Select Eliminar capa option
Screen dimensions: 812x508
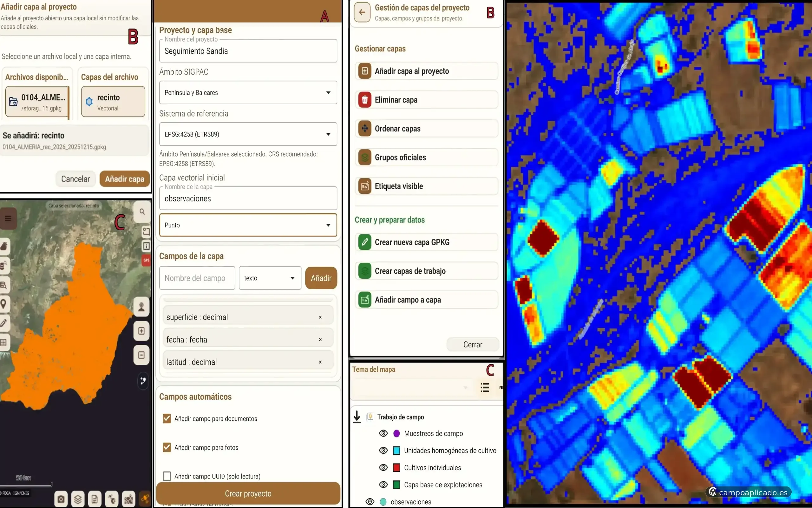[x=426, y=100]
